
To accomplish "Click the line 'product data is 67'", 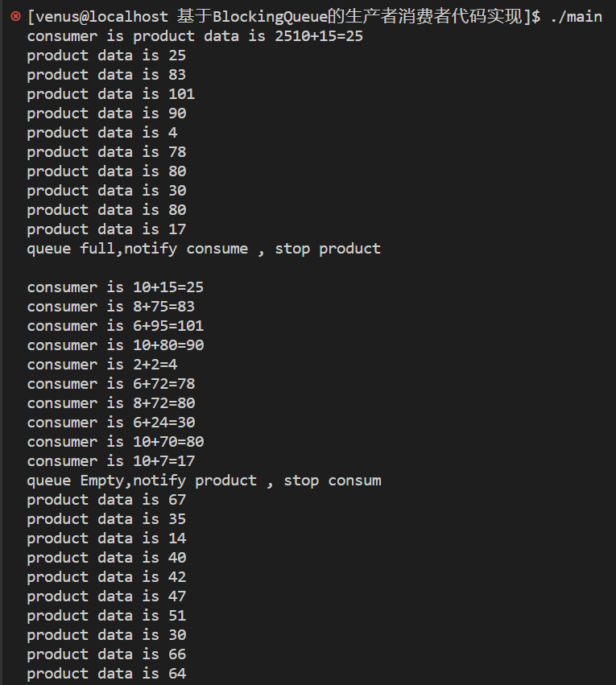I will [x=106, y=500].
